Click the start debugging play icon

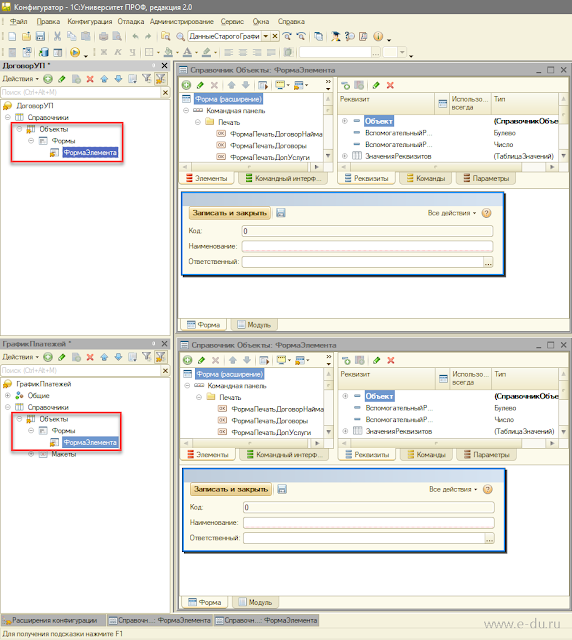click(75, 52)
